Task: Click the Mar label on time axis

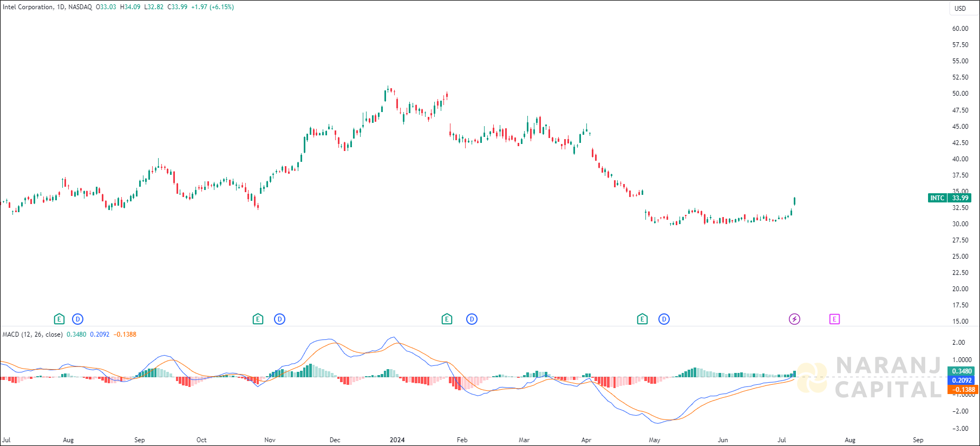Action: [x=524, y=440]
